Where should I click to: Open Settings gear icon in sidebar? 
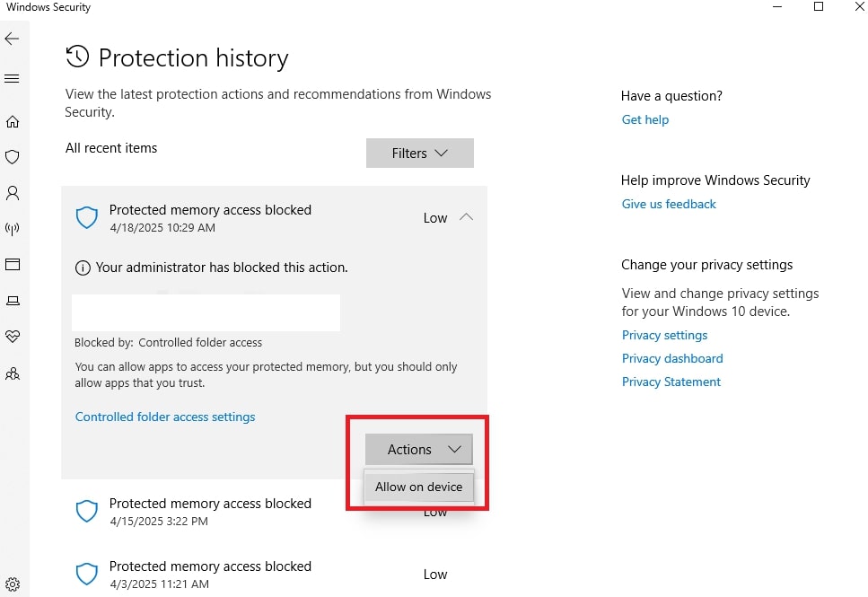(13, 584)
